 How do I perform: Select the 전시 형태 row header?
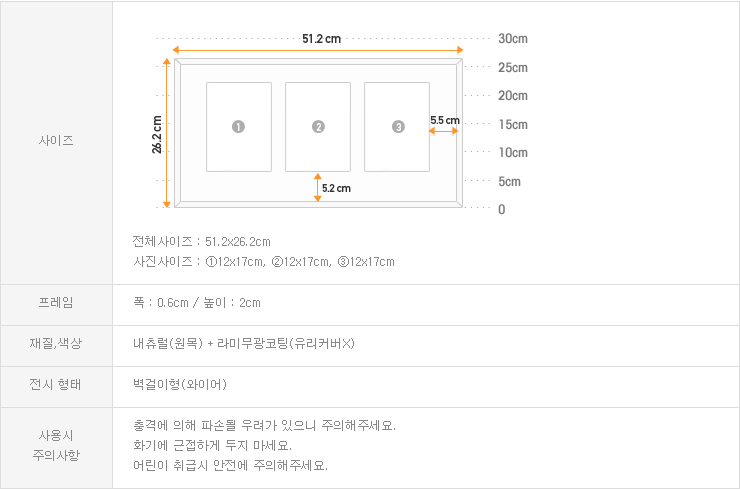(x=56, y=384)
